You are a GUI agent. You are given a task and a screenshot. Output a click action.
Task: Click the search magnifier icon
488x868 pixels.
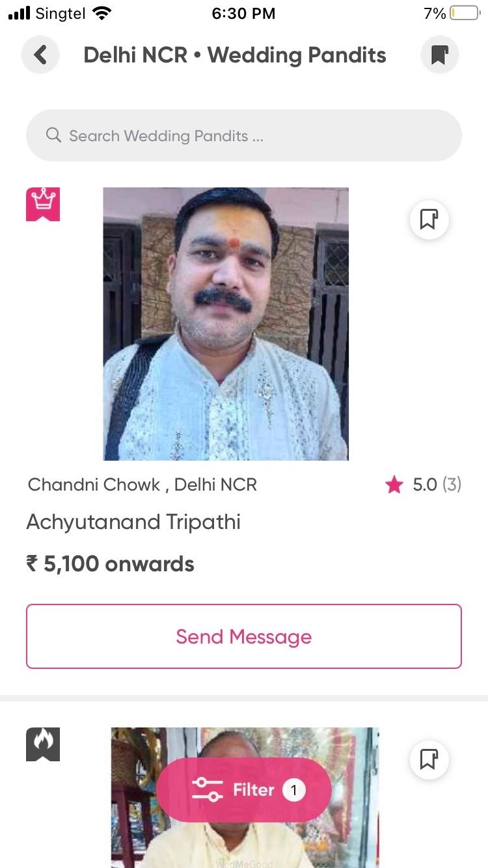tap(53, 135)
